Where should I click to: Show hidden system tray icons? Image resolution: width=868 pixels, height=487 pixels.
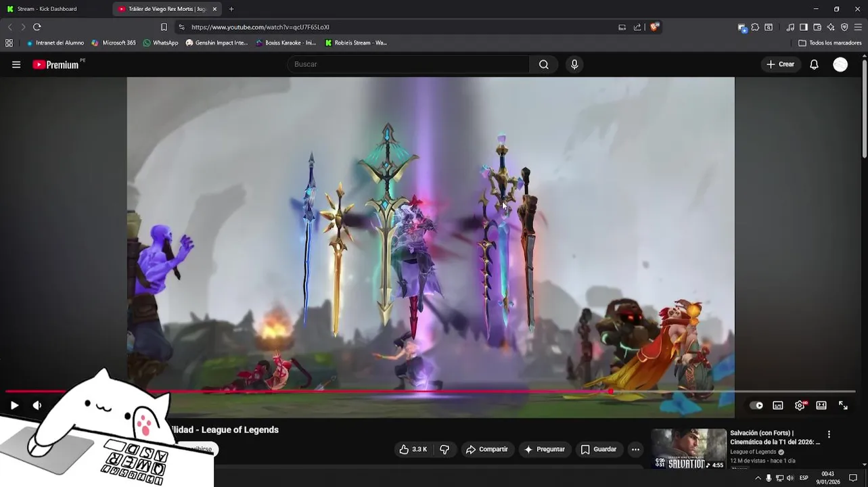click(x=758, y=478)
